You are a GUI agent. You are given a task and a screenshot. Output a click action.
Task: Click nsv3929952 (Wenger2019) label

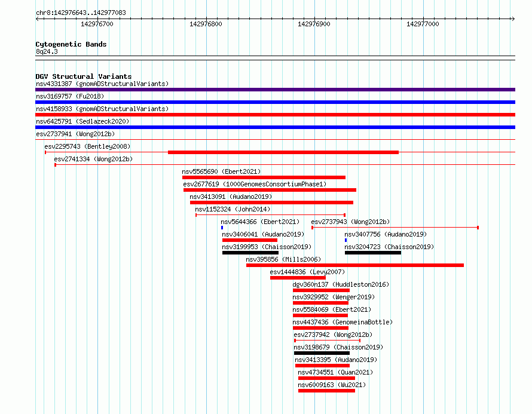[334, 297]
